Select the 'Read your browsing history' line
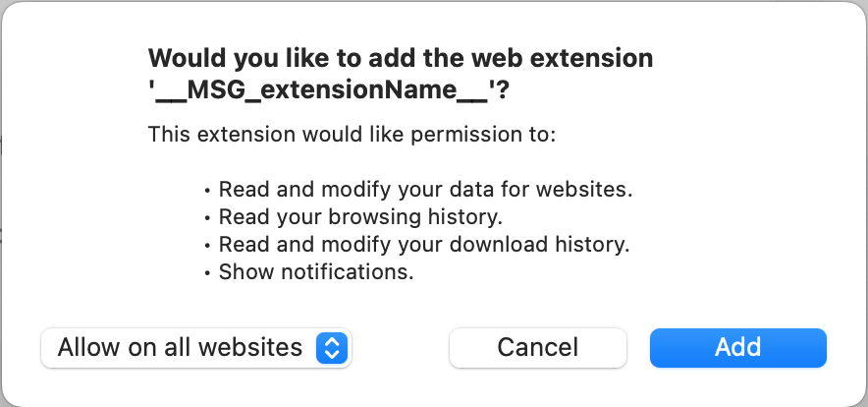Image resolution: width=868 pixels, height=407 pixels. pos(361,216)
